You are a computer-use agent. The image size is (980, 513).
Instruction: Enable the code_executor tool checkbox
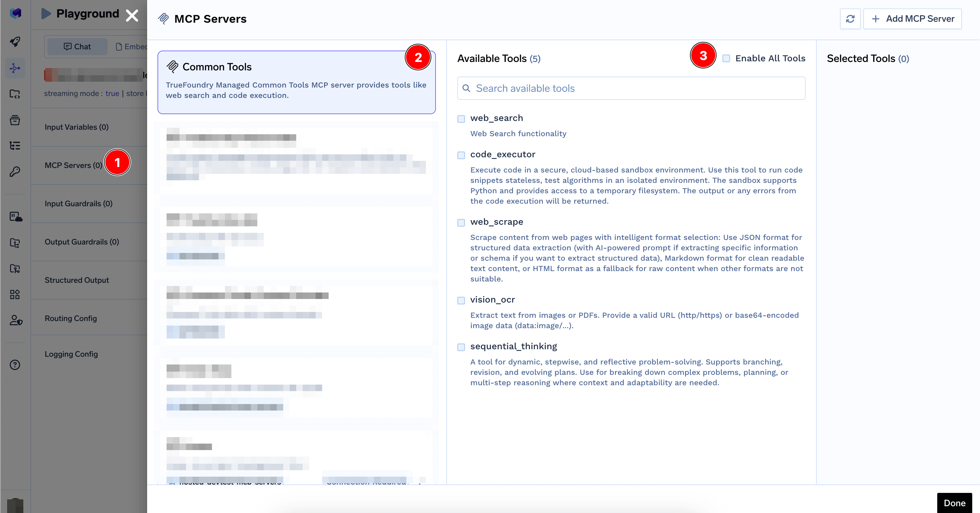461,155
